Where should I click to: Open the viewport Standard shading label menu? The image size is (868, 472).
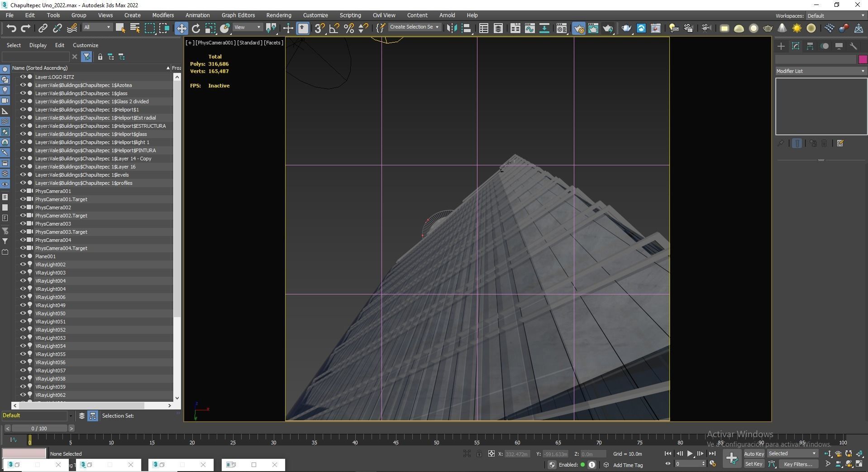249,43
